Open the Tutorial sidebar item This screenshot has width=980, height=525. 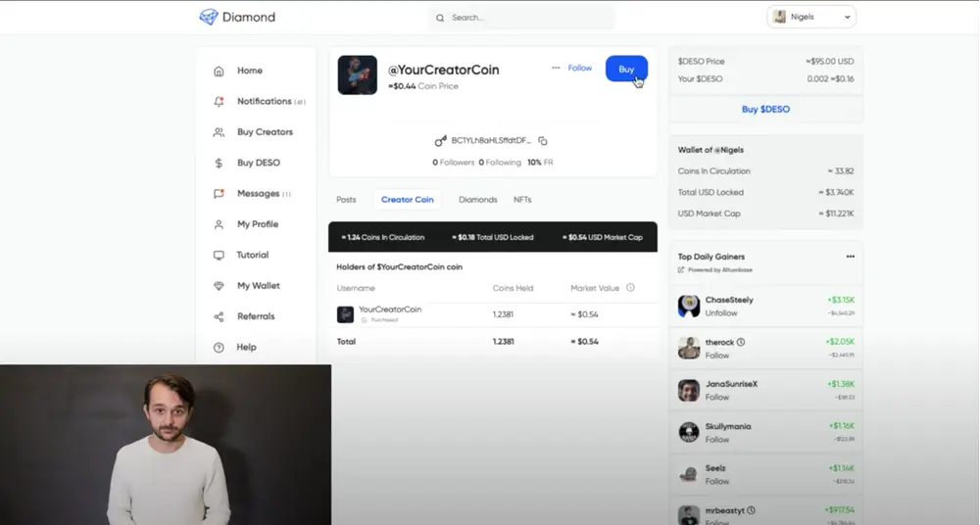(253, 255)
